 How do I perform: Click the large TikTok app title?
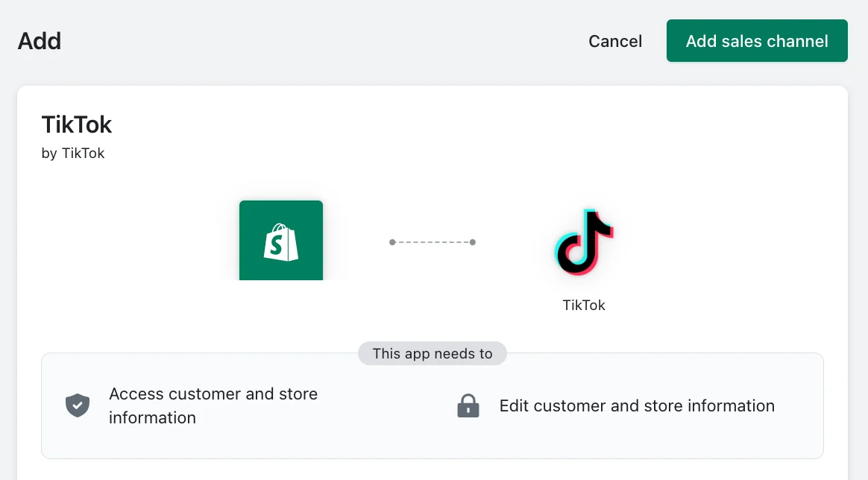pos(77,124)
